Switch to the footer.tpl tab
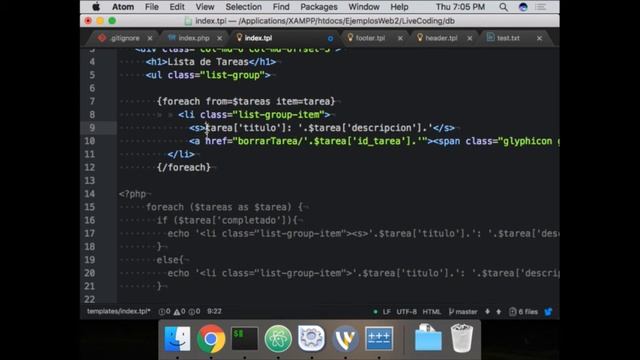 tap(370, 38)
